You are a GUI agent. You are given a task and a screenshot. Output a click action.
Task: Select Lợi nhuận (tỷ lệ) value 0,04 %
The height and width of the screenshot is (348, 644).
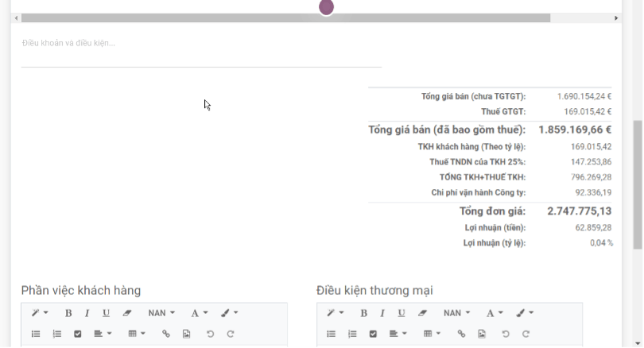[x=601, y=243]
